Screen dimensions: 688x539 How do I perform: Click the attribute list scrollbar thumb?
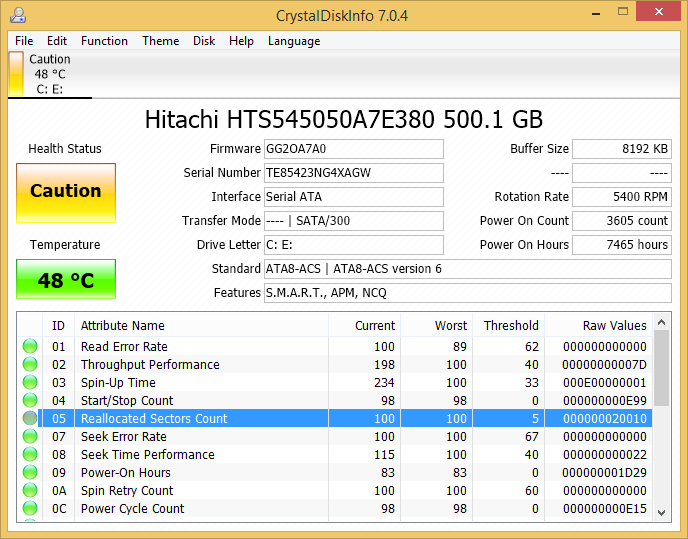click(662, 368)
